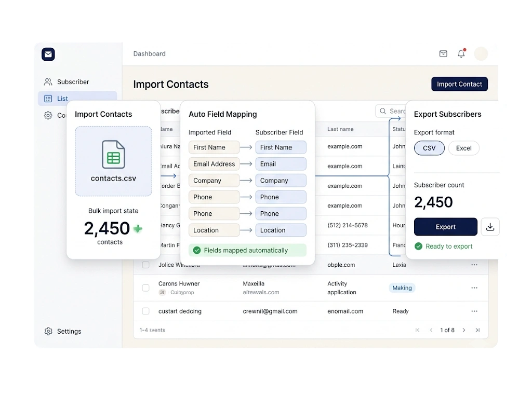Click the Laxia status cell
532x397 pixels.
[399, 265]
